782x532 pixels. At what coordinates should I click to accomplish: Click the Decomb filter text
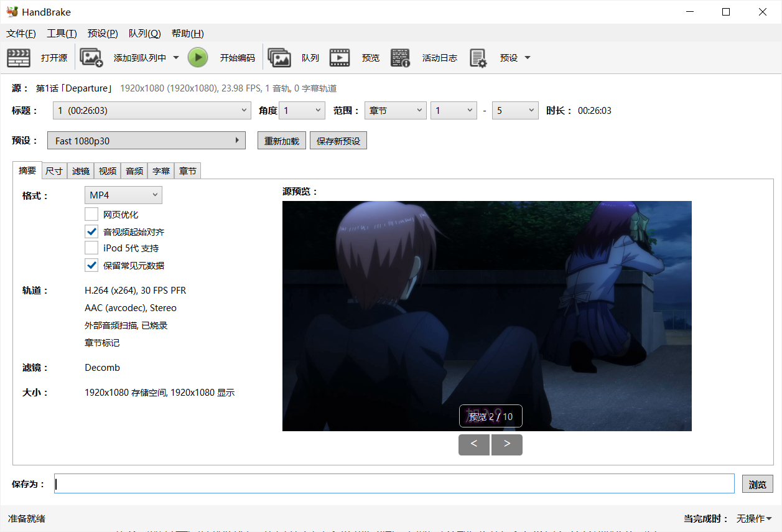[x=102, y=368]
